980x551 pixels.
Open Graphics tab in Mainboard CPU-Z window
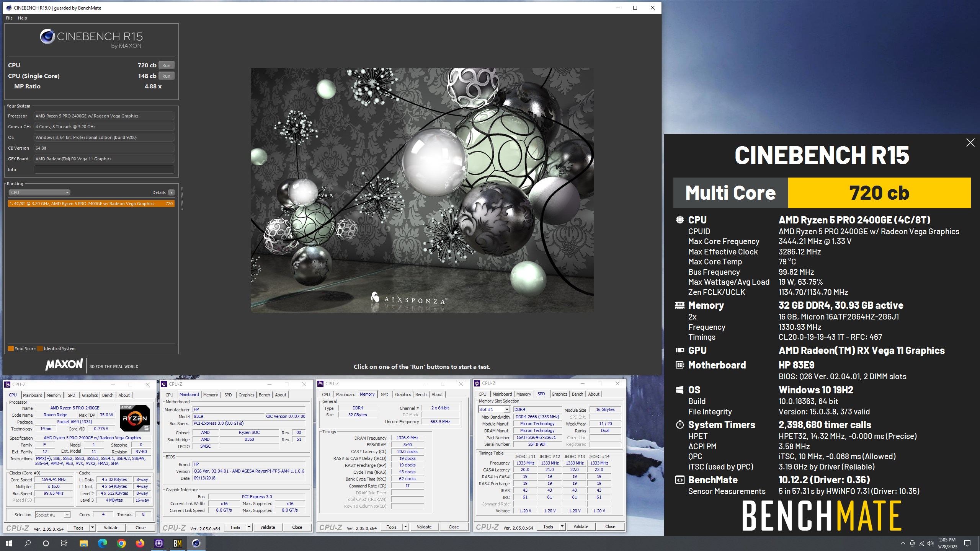click(x=246, y=395)
